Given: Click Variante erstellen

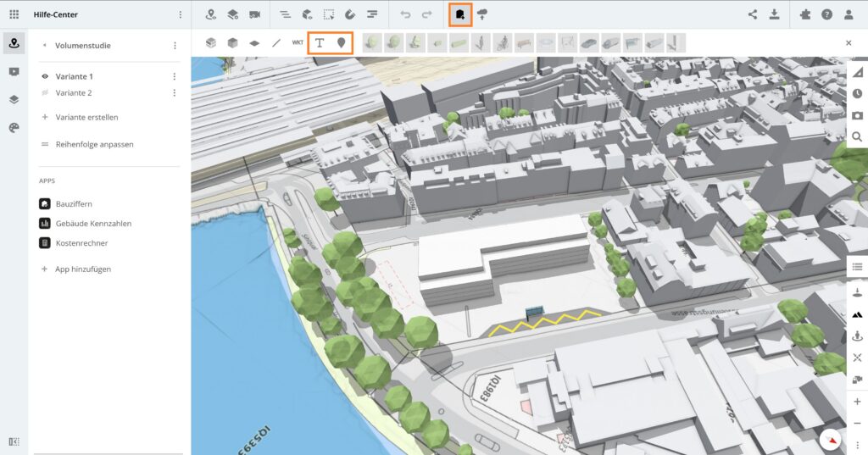Looking at the screenshot, I should 86,117.
